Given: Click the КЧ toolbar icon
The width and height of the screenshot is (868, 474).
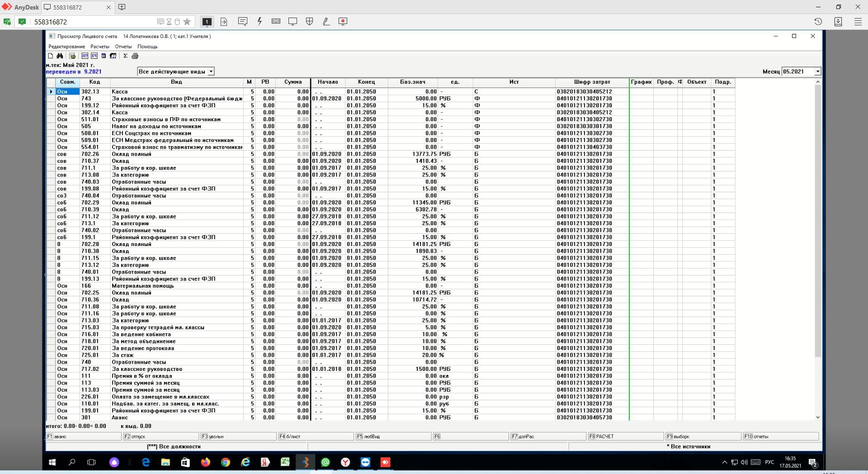Looking at the screenshot, I should (94, 56).
